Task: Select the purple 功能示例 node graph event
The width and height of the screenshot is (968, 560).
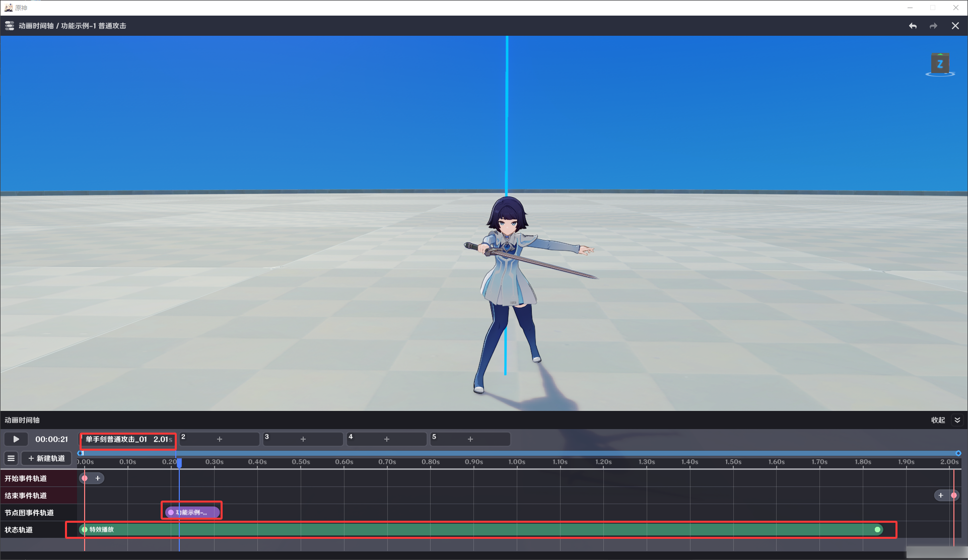Action: click(192, 512)
